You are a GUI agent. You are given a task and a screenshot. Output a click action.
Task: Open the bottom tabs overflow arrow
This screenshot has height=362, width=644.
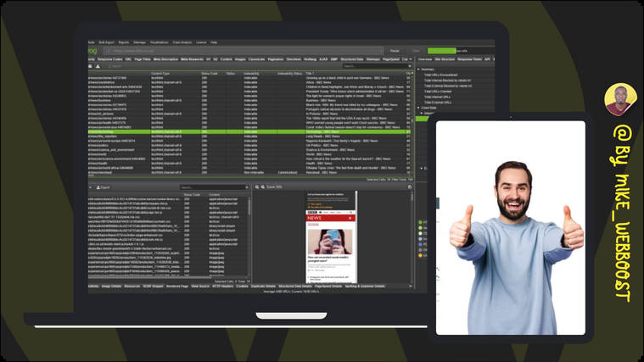tap(411, 286)
